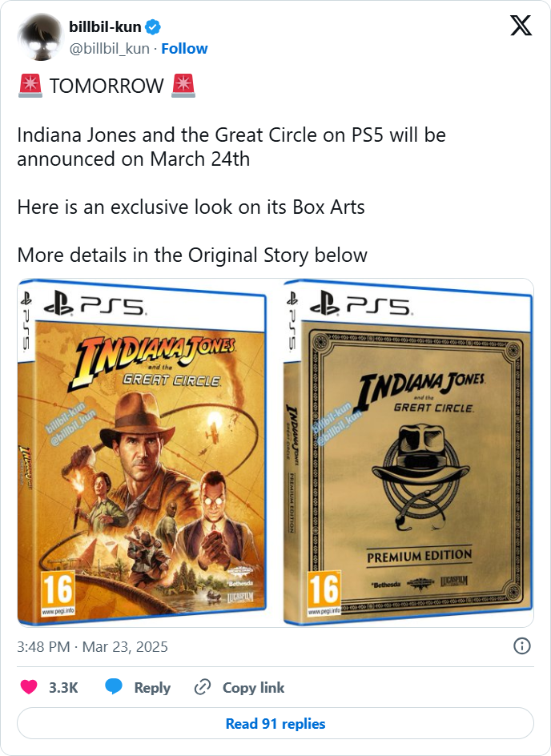
Task: Open the X logo in top corner
Action: tap(521, 26)
